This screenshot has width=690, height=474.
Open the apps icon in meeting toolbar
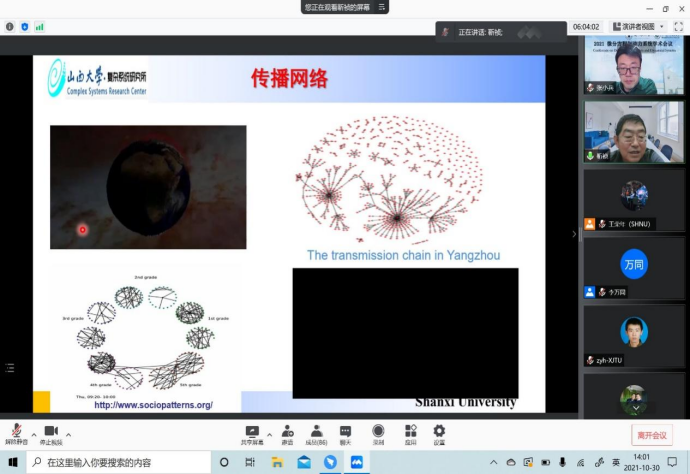(410, 432)
